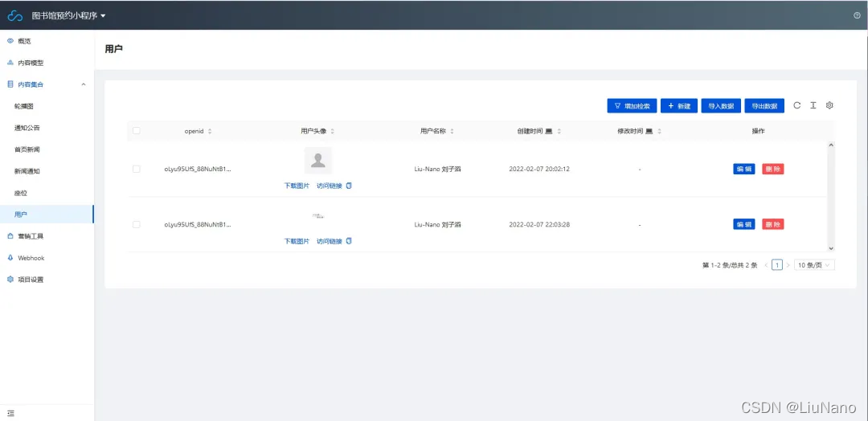Click the cloud logo in top-left corner

(x=15, y=15)
